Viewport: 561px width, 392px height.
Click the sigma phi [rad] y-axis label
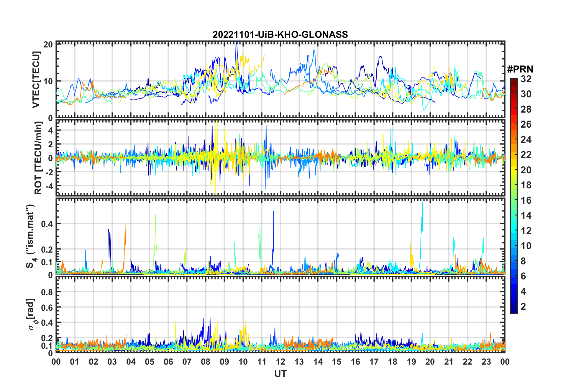coord(32,314)
